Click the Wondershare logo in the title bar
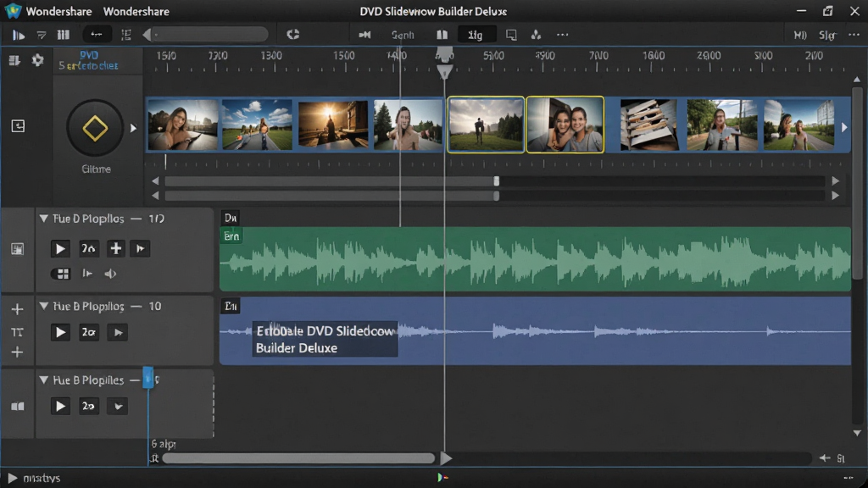868x488 pixels. pos(12,11)
